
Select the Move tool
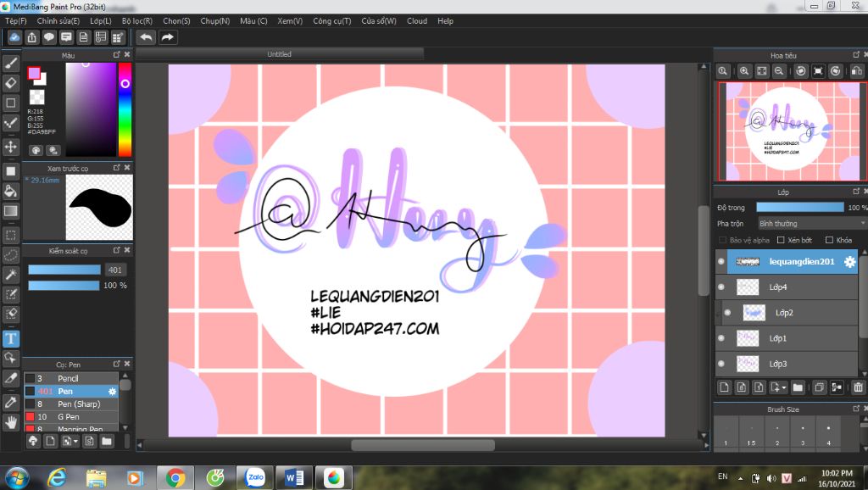click(10, 147)
